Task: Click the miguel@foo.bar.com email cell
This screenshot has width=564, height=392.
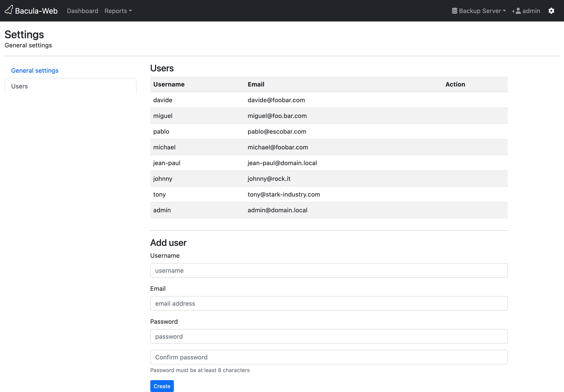Action: (x=277, y=116)
